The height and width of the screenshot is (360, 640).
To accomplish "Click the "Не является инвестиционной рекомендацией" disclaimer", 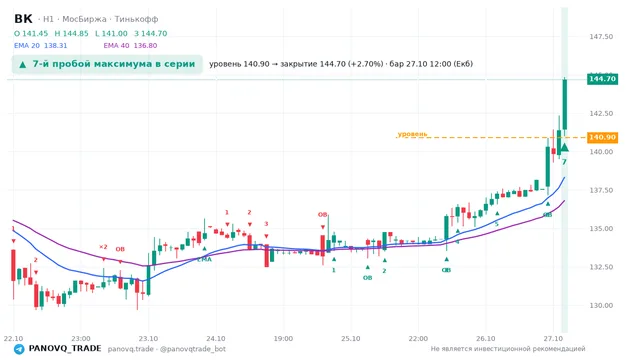I will [x=508, y=349].
